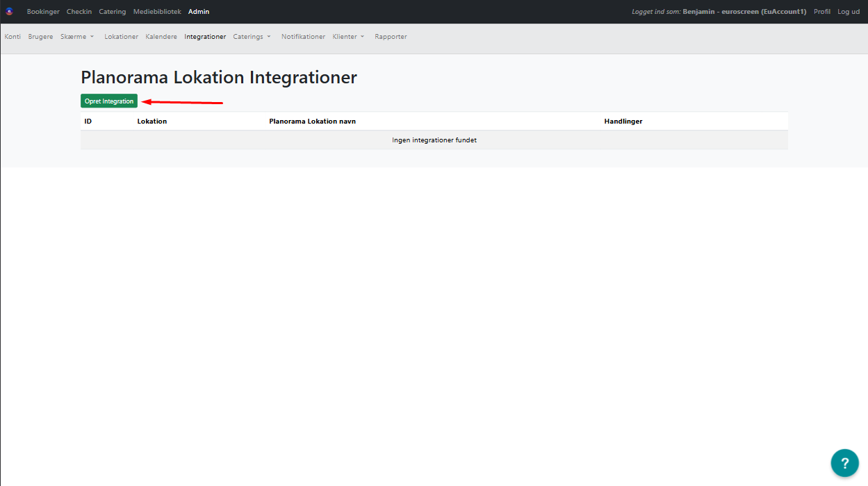Image resolution: width=868 pixels, height=486 pixels.
Task: Select the Integrationer admin tab
Action: click(x=205, y=37)
